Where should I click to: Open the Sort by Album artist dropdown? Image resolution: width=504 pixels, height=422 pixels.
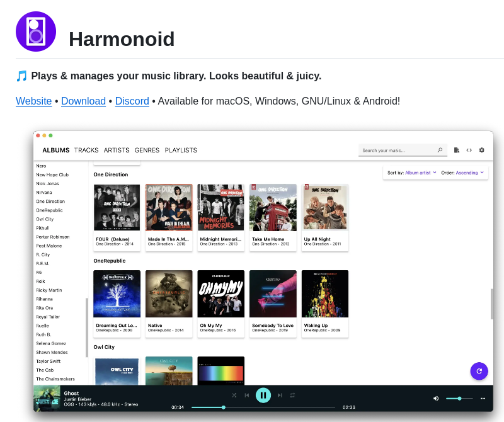click(418, 172)
